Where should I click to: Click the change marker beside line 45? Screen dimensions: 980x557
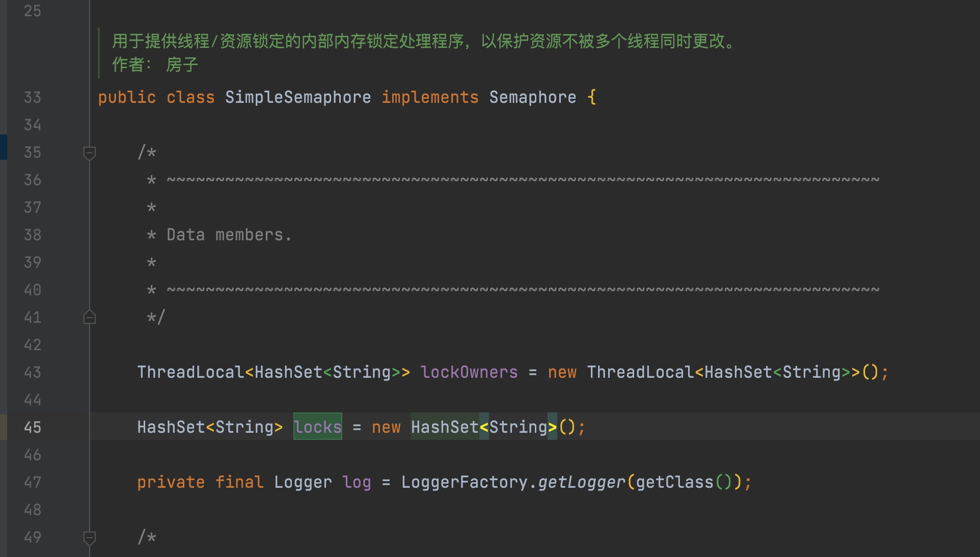(x=3, y=427)
